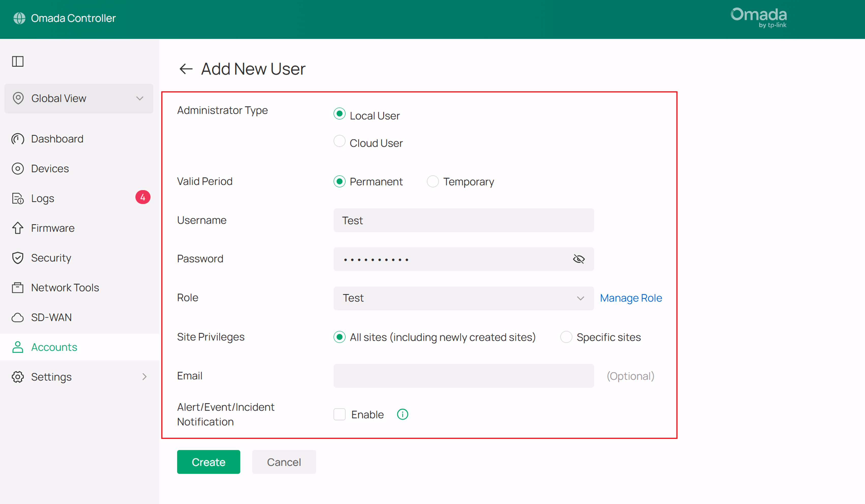This screenshot has height=504, width=865.
Task: Click the Cancel button
Action: tap(284, 462)
